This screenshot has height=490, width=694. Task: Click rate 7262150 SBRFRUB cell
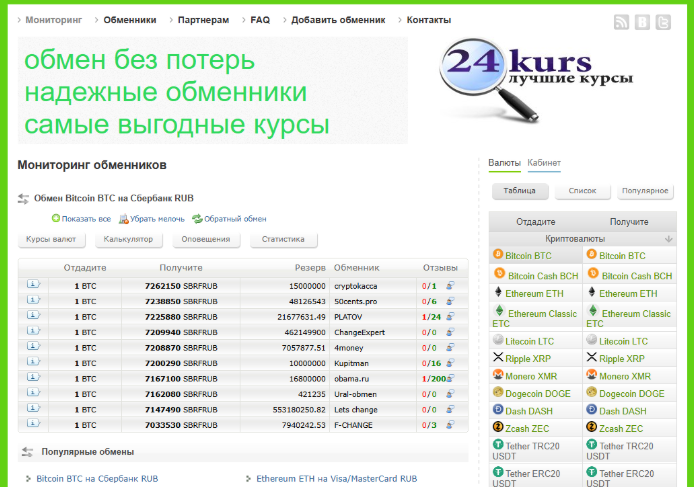(x=181, y=286)
